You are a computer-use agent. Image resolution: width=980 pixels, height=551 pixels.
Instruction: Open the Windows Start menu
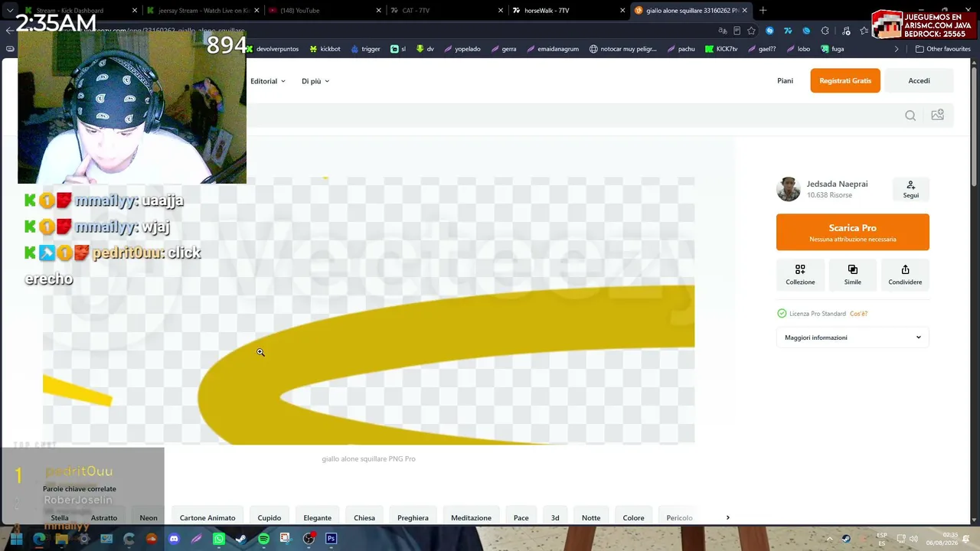16,539
